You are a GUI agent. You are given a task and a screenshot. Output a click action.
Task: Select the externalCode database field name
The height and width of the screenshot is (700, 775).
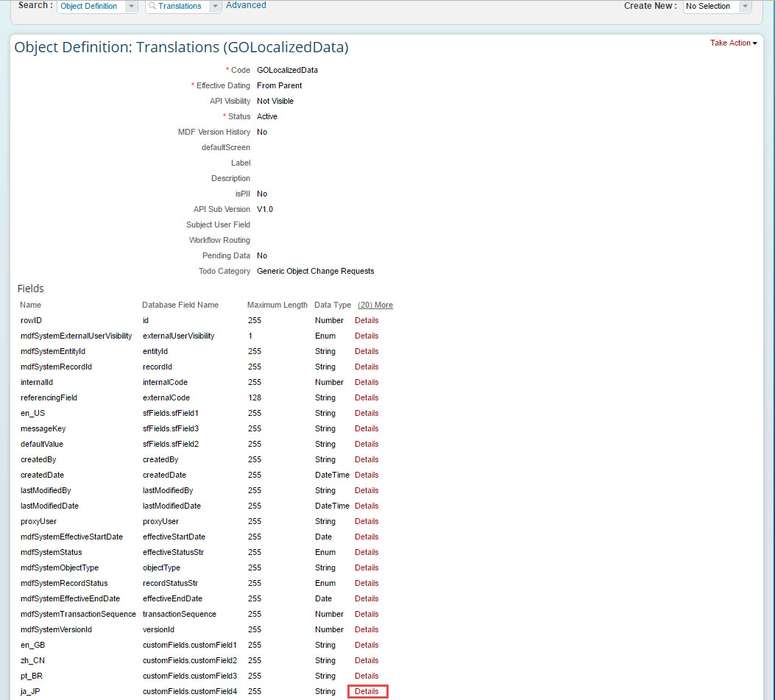(166, 397)
